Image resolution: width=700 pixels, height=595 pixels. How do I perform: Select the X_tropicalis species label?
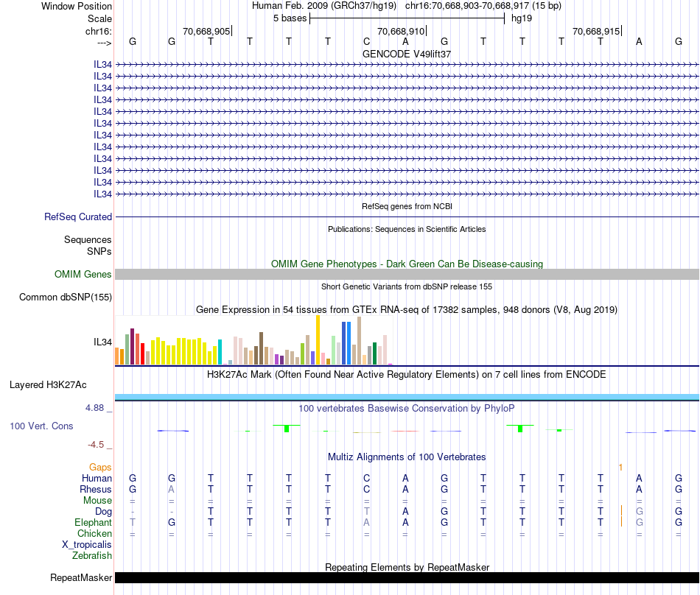tap(87, 545)
